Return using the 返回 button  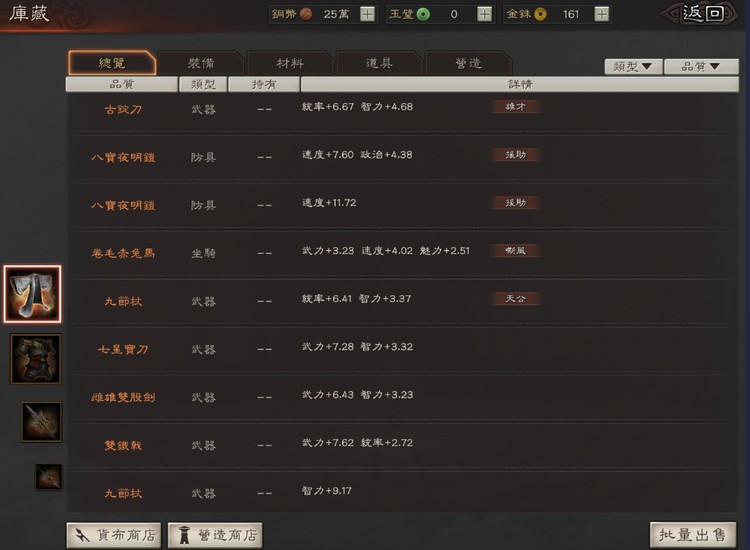(x=699, y=14)
